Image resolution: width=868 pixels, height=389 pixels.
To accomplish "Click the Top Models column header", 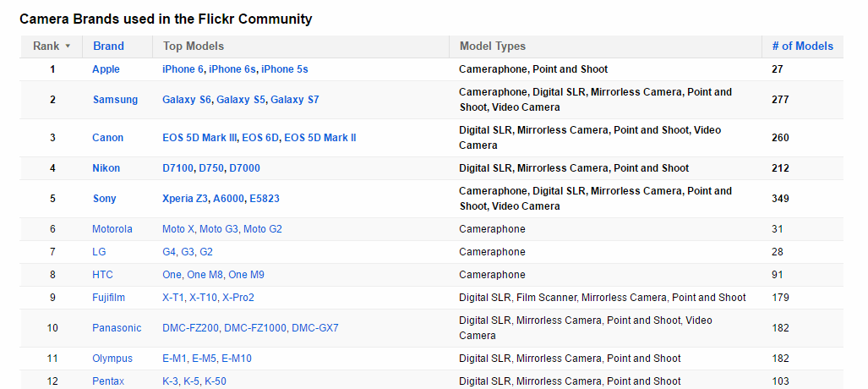I will point(194,46).
